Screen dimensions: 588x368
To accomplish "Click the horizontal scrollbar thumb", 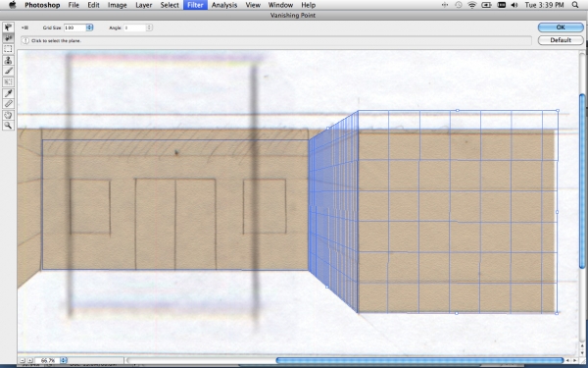I will [419, 360].
